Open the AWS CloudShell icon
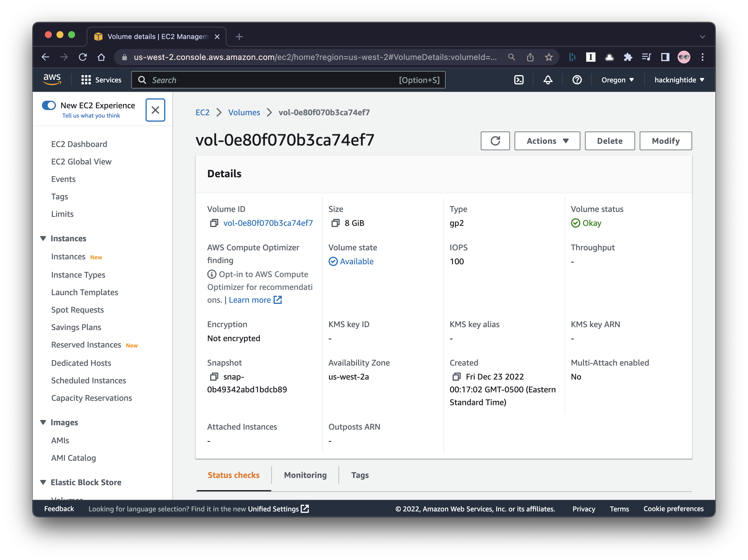 (x=519, y=80)
